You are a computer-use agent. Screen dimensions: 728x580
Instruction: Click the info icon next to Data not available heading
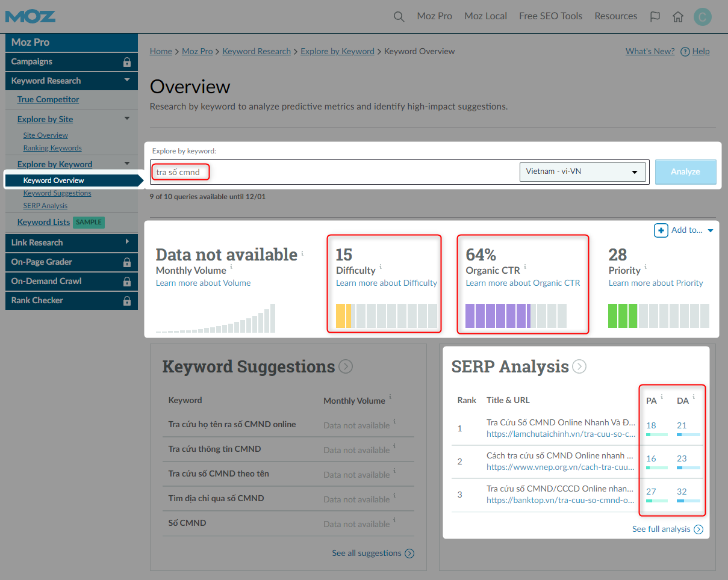click(x=302, y=253)
